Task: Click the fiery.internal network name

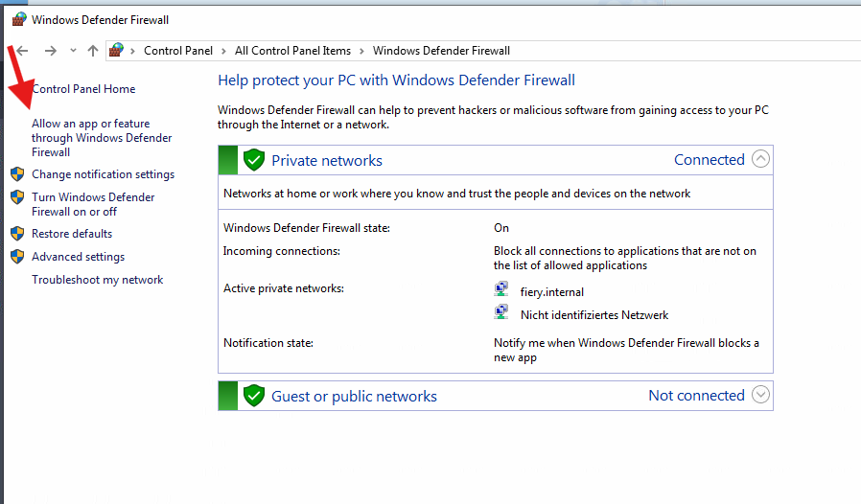Action: coord(552,292)
